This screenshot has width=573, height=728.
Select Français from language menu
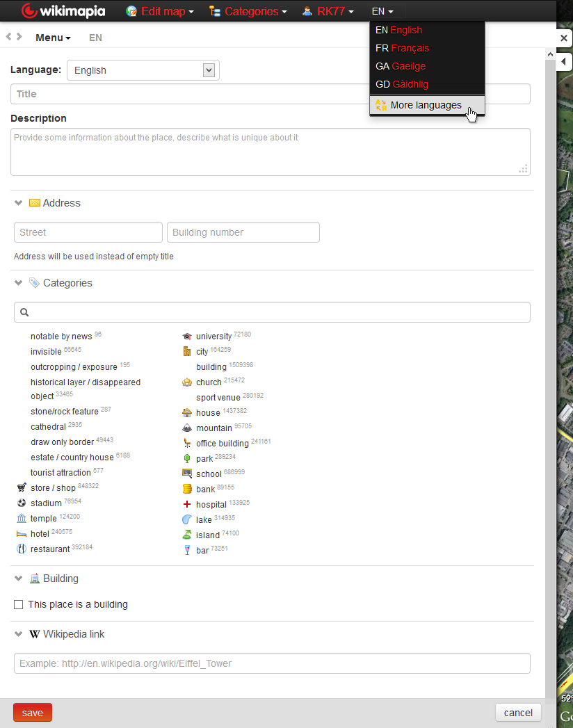pos(410,48)
